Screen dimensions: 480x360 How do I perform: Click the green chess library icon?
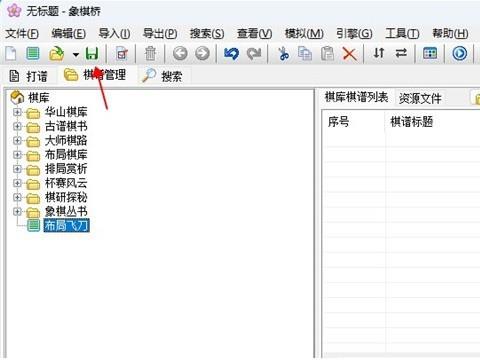coord(33,54)
